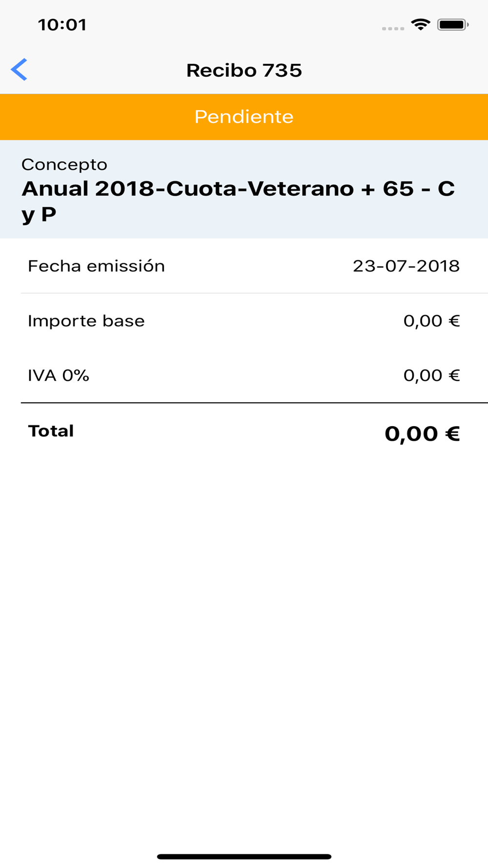This screenshot has height=868, width=488.
Task: Tap the blue back arrow
Action: [20, 70]
